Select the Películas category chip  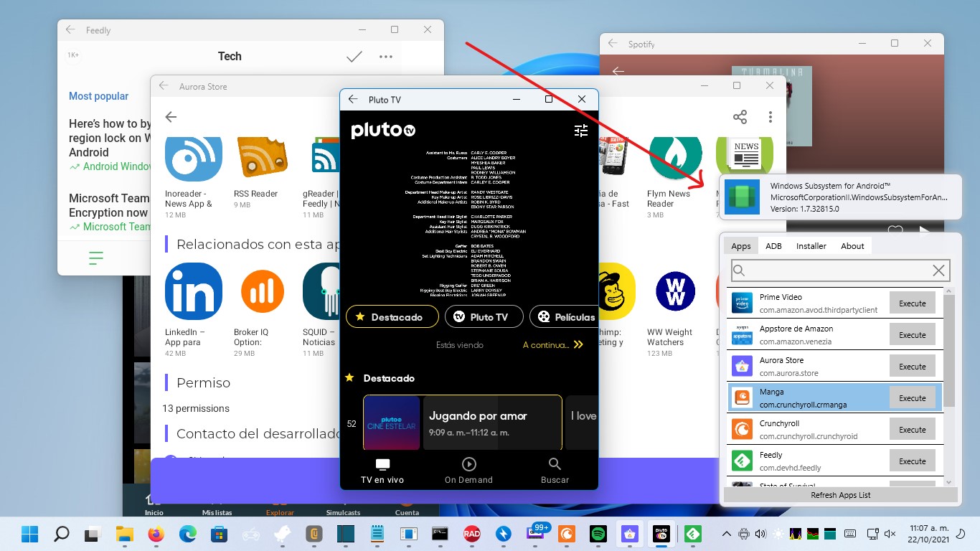coord(564,316)
